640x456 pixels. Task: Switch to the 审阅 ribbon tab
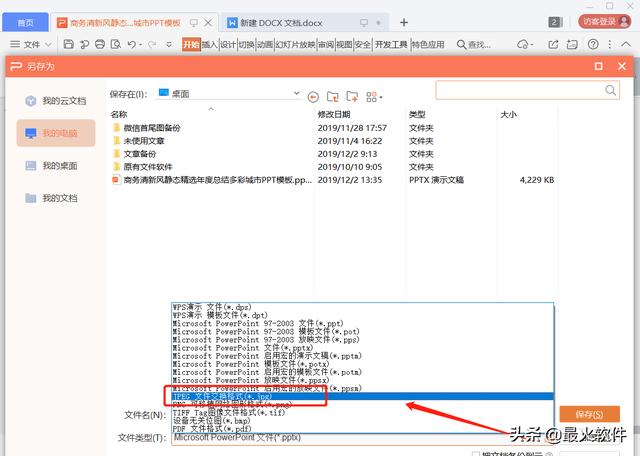click(326, 44)
